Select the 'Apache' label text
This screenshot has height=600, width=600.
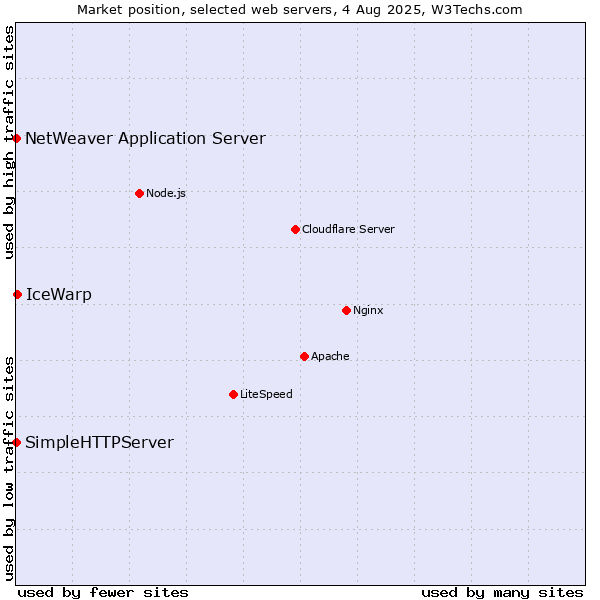pos(330,356)
